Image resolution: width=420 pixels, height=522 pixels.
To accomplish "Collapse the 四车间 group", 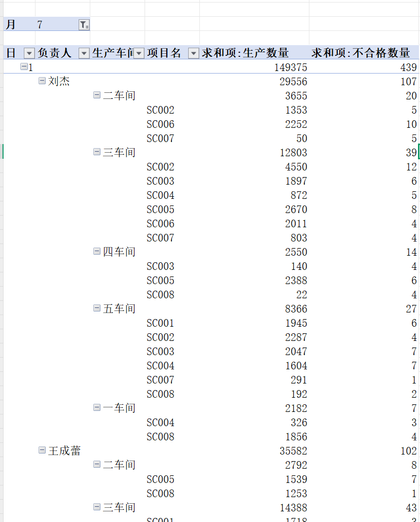I will (x=97, y=252).
